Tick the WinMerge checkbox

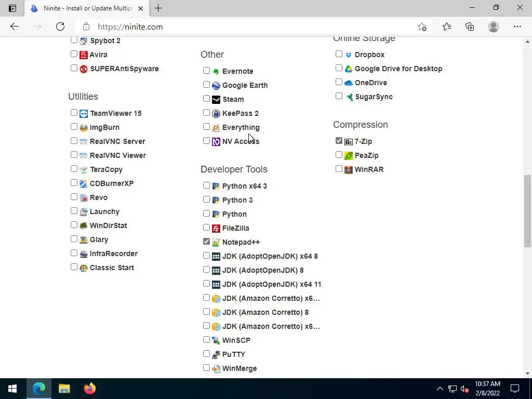tap(206, 367)
